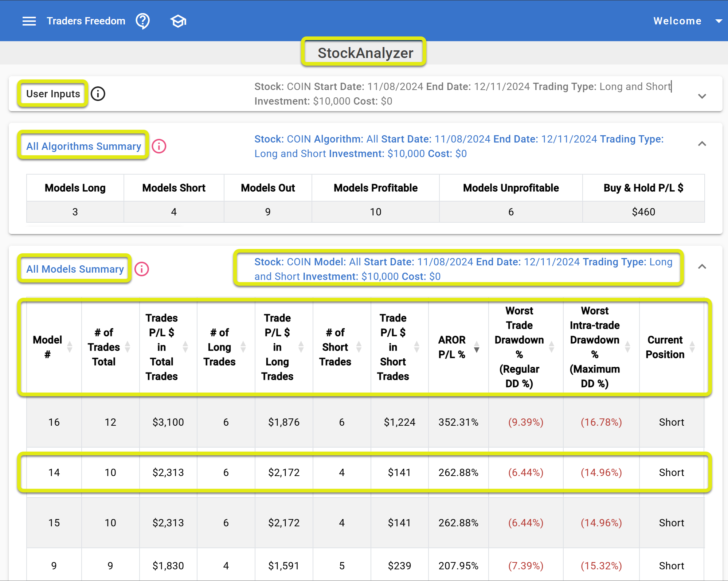Screen dimensions: 728x581
Task: Open the graduation cap tutorial icon
Action: [x=178, y=21]
